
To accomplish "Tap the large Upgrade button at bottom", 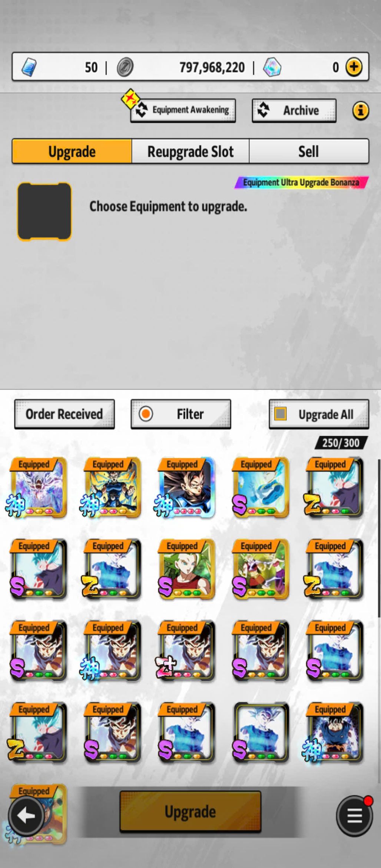I will (x=190, y=812).
